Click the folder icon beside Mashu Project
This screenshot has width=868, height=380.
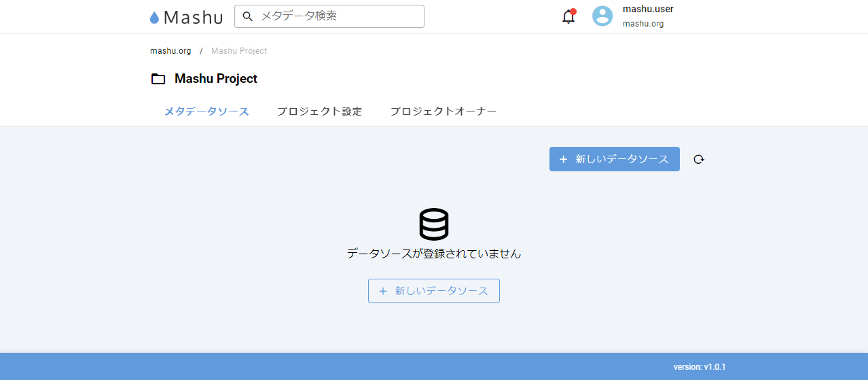tap(158, 79)
